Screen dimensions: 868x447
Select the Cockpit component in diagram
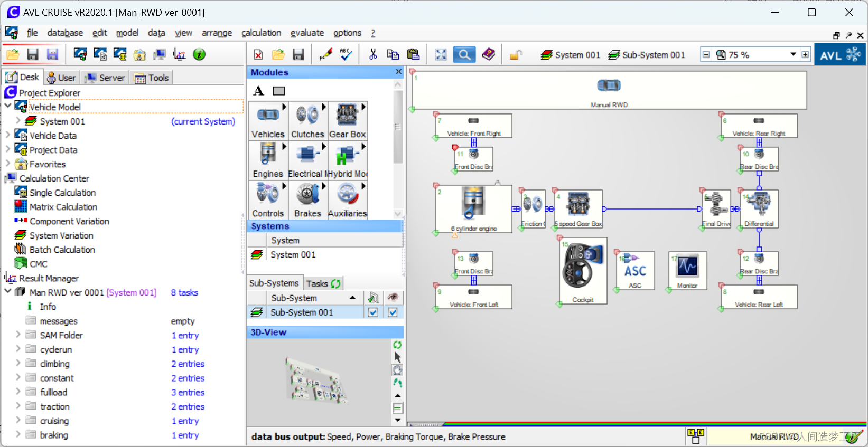click(x=583, y=271)
